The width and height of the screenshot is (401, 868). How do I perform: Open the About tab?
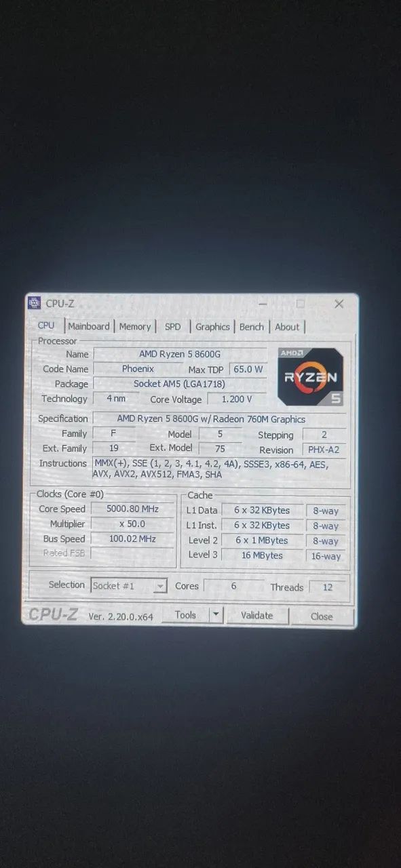[x=287, y=327]
